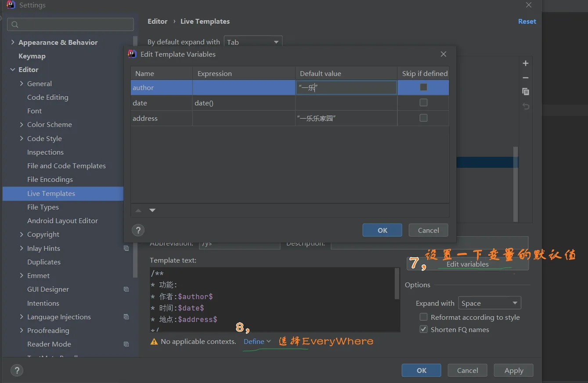Open the Define contexts link
The height and width of the screenshot is (383, 588).
point(257,341)
